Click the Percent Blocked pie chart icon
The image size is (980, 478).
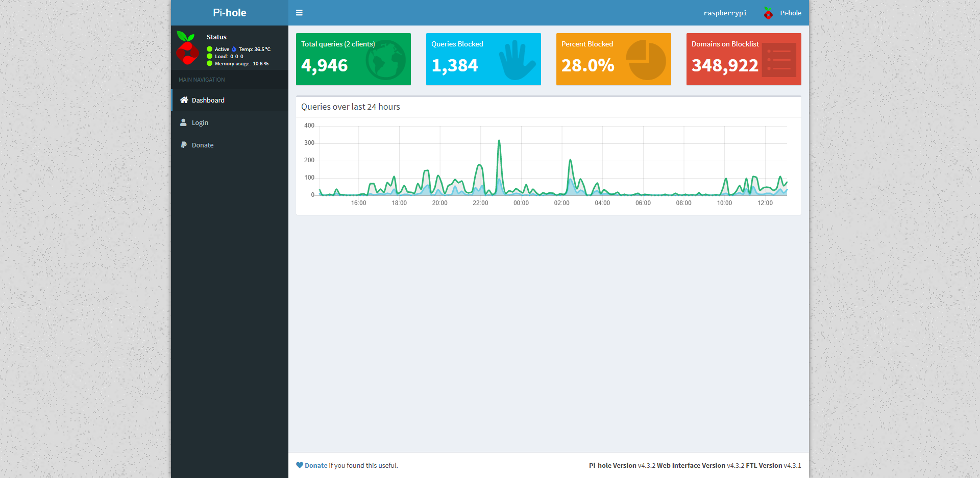pyautogui.click(x=646, y=60)
